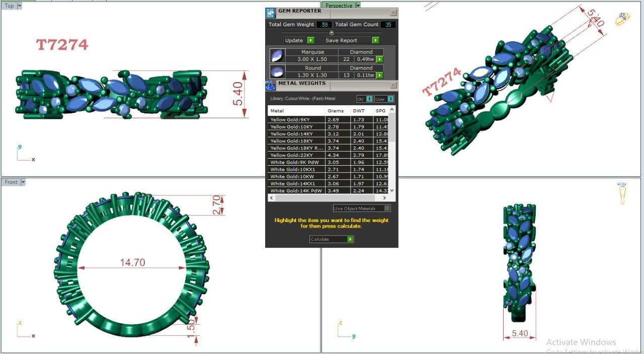Click the Save Report button
The image size is (644, 354).
tap(352, 40)
